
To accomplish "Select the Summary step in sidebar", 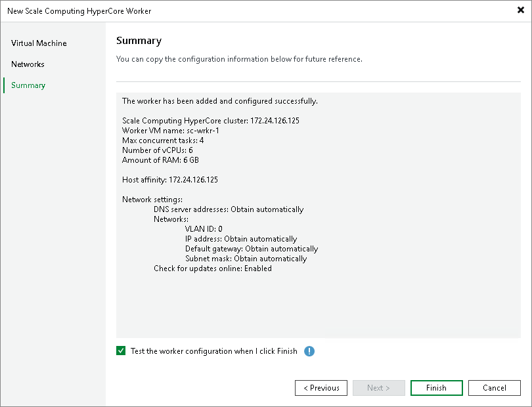I will click(28, 85).
